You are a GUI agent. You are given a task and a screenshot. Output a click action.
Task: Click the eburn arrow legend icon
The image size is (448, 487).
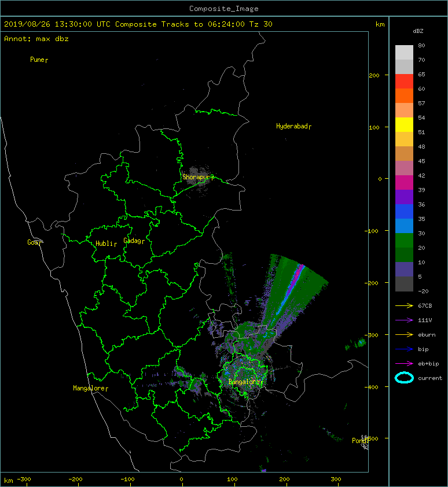(404, 335)
